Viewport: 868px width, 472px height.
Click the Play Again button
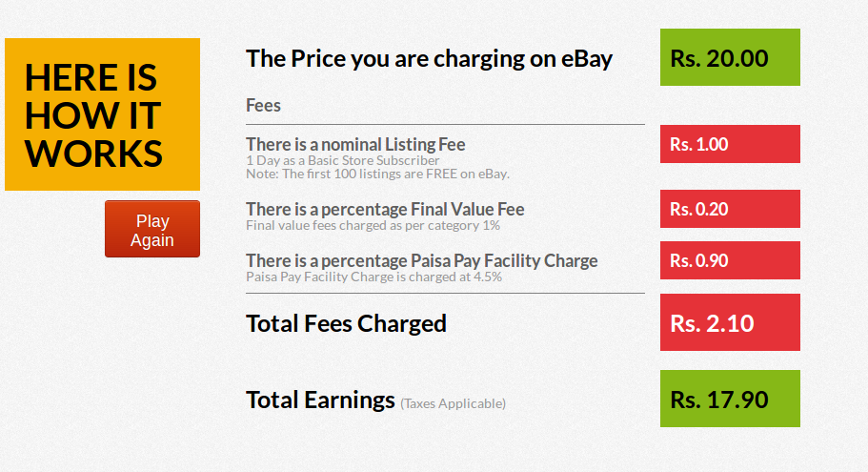click(152, 230)
